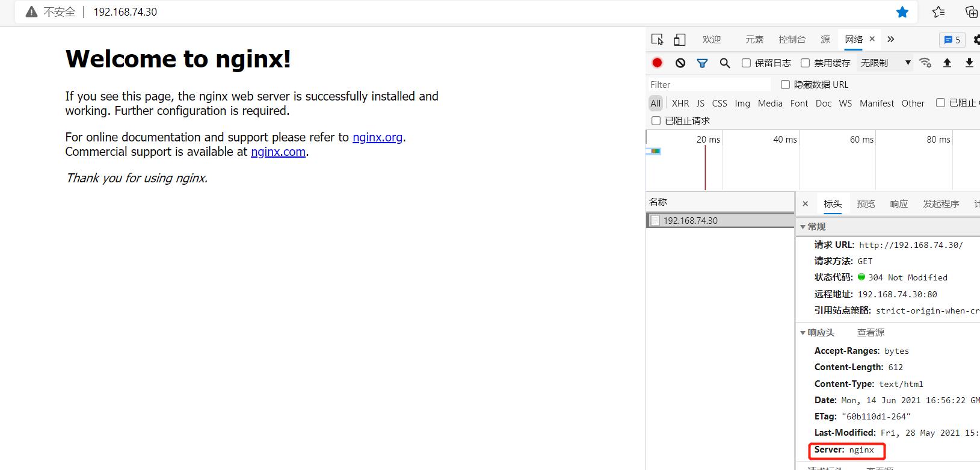Click the ETag value "60b110d1-264"
The height and width of the screenshot is (470, 980).
coord(876,416)
